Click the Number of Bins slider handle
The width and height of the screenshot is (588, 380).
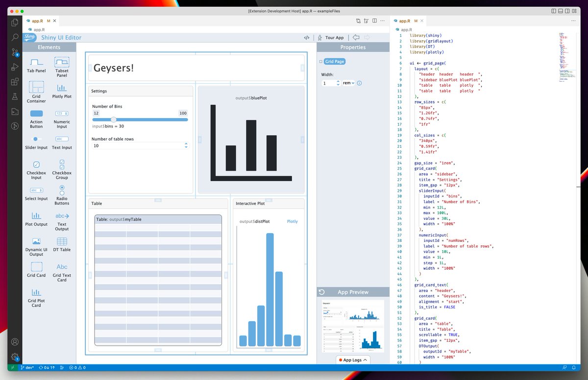[114, 119]
